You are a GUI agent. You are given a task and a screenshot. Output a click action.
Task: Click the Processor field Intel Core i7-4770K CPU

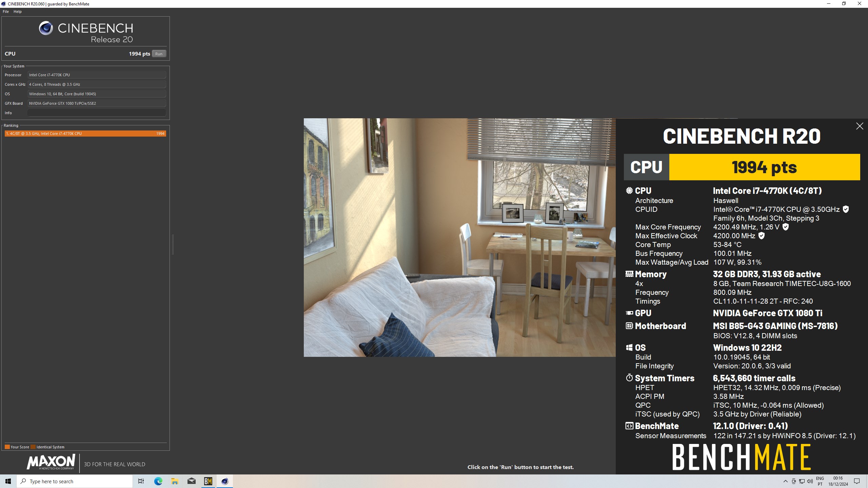[97, 75]
